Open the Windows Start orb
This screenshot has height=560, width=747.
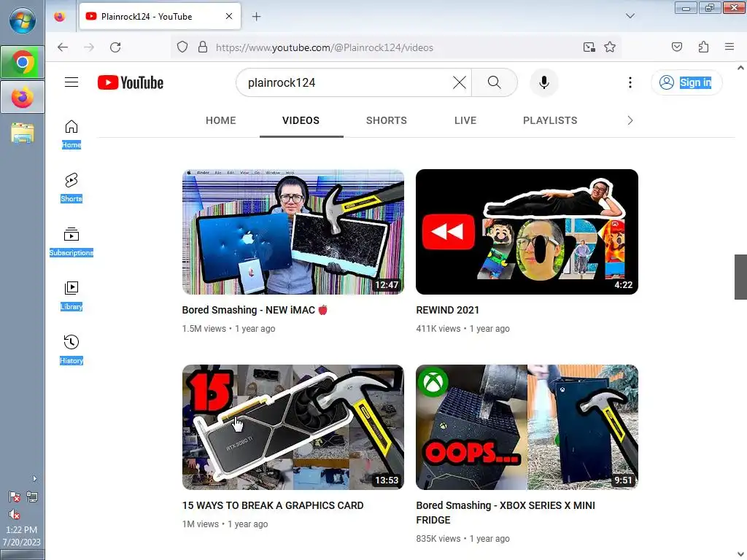click(22, 21)
